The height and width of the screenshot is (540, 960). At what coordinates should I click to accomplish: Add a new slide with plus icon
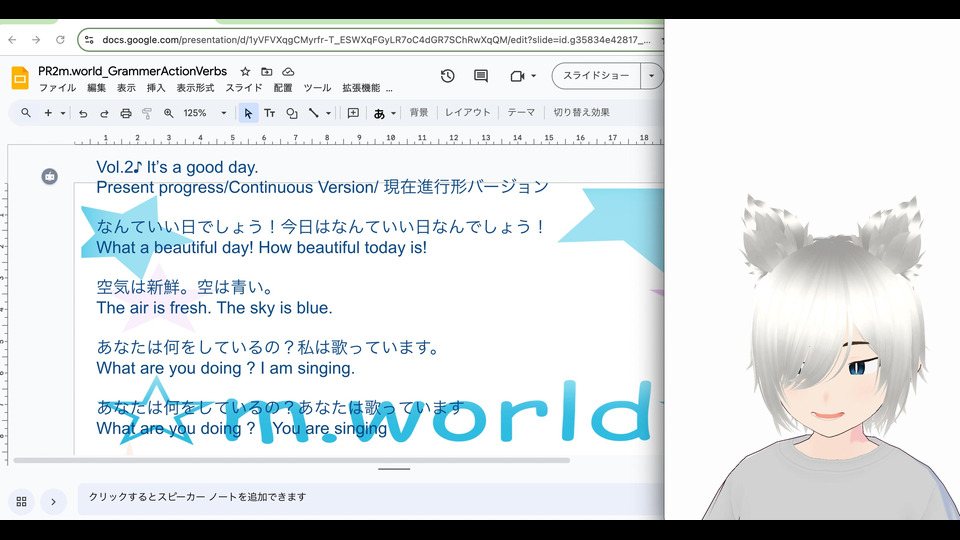point(48,113)
